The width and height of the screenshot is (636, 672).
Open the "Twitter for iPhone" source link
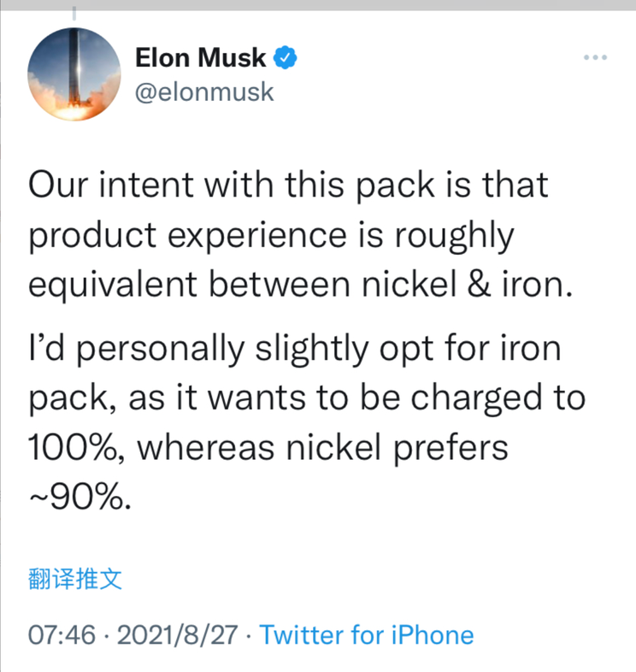tap(366, 635)
